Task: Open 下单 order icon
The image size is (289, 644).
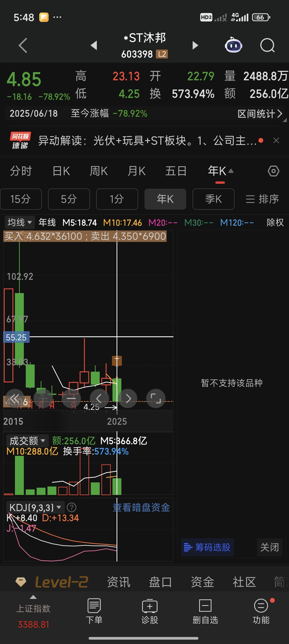Action: tap(94, 611)
